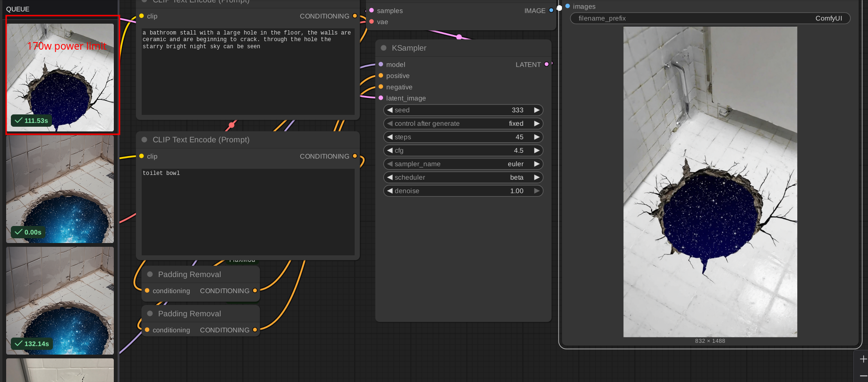Click the generated 832 × 1488 preview image

710,182
